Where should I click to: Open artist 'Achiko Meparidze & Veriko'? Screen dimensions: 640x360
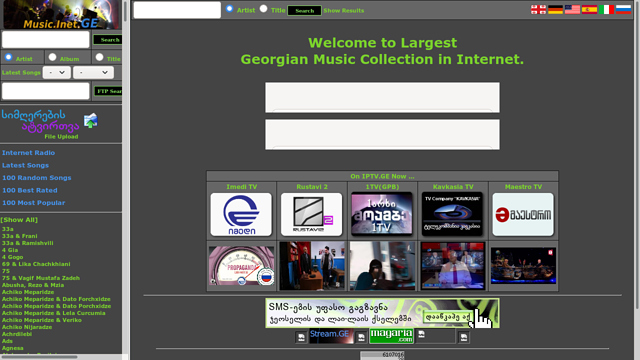42,320
